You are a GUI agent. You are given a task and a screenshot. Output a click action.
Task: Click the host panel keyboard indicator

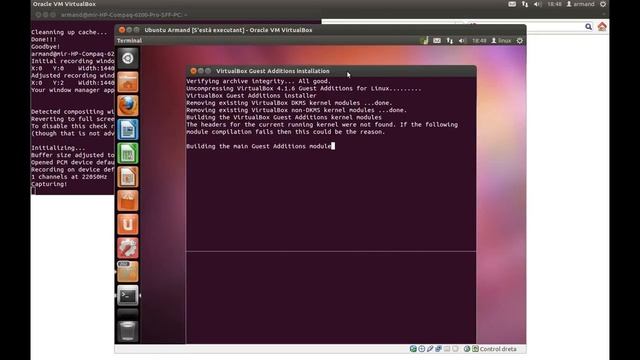tap(512, 4)
